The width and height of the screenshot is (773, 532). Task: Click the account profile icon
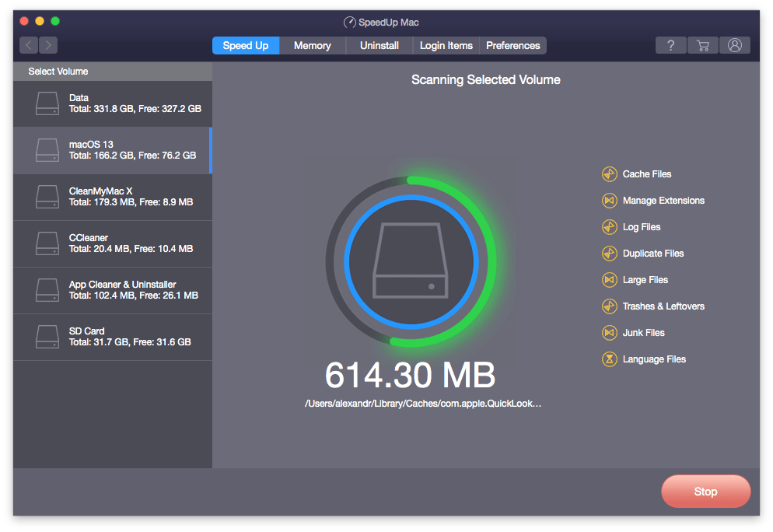point(734,45)
